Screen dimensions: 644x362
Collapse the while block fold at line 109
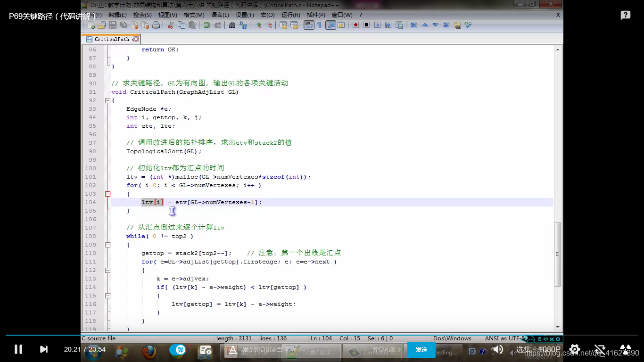tap(107, 245)
